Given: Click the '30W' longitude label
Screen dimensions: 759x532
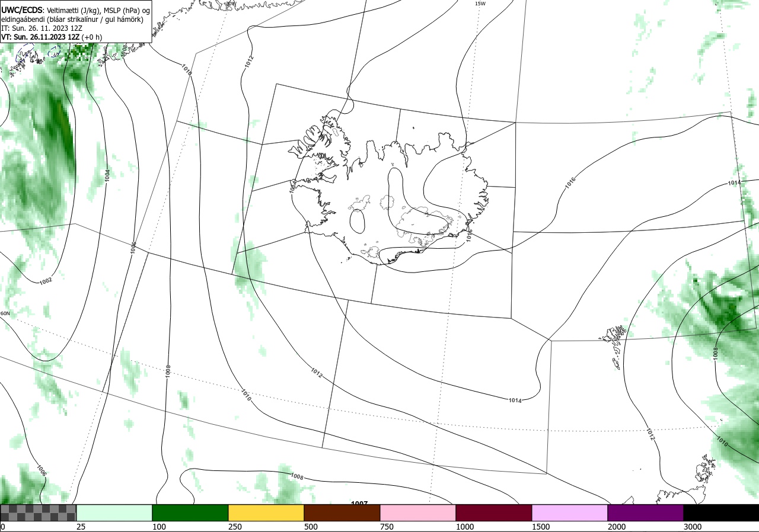Looking at the screenshot, I should point(231,3).
